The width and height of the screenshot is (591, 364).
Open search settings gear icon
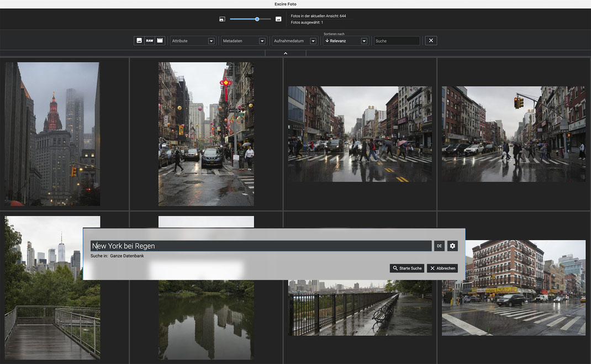pos(452,246)
